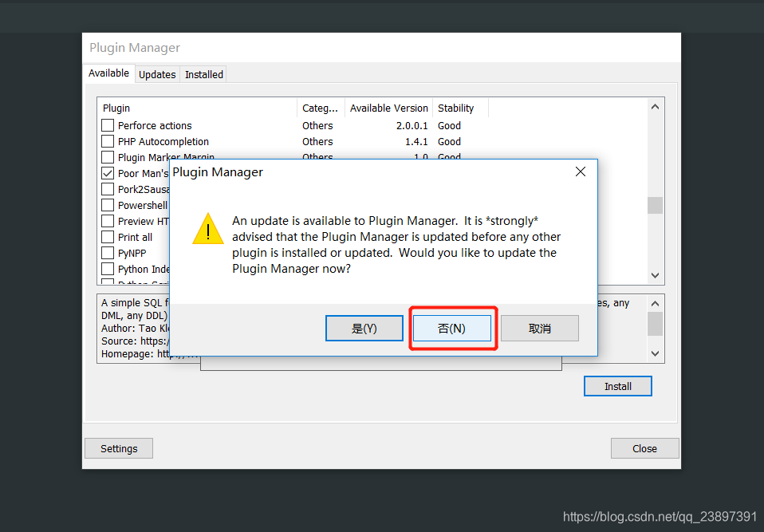Tick the Perforce actions checkbox
764x532 pixels.
(x=108, y=125)
